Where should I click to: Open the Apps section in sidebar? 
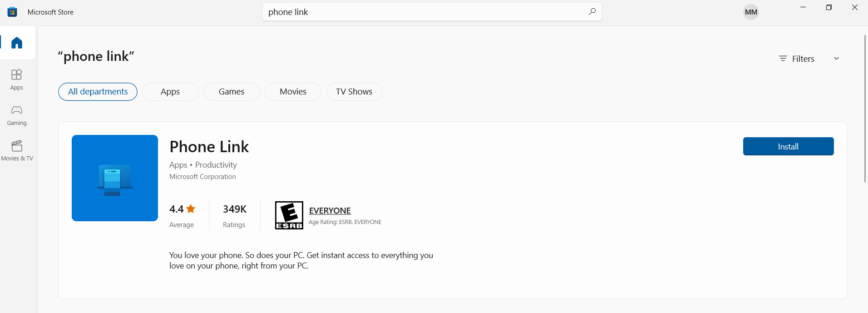[x=17, y=79]
